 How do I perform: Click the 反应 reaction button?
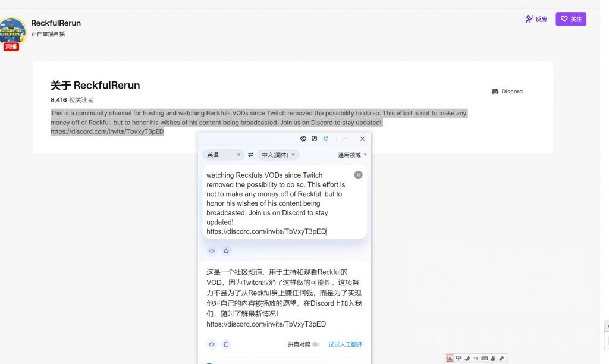(x=536, y=19)
